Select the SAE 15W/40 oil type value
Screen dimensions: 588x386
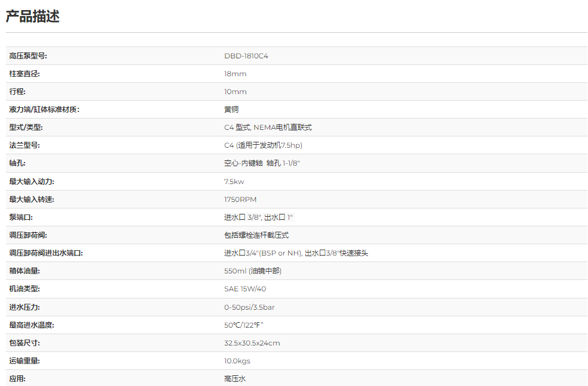pos(245,289)
